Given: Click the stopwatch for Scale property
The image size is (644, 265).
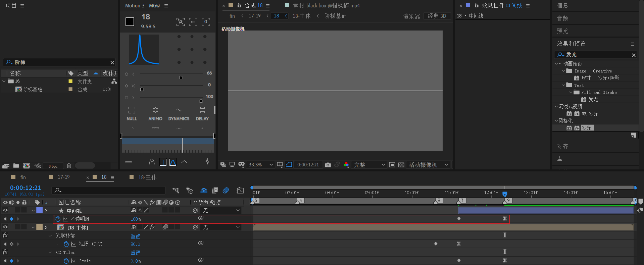Looking at the screenshot, I should point(66,261).
